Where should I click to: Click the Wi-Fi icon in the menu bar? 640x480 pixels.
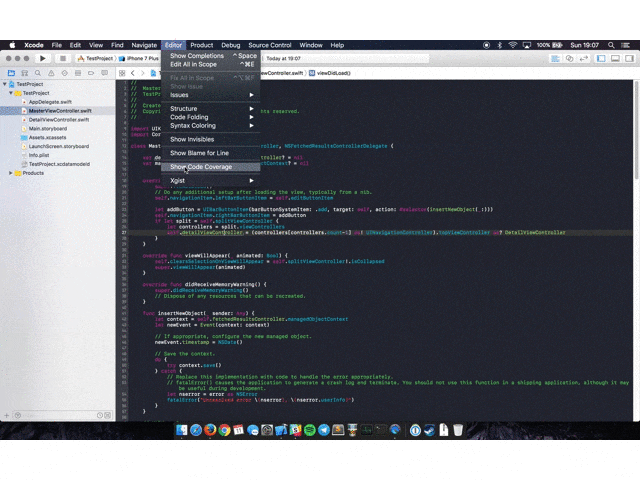pyautogui.click(x=513, y=45)
